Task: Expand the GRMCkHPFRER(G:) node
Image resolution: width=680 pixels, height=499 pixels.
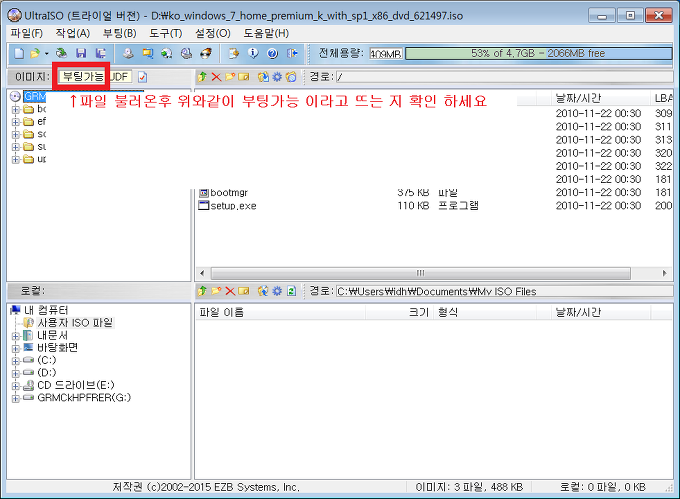Action: (16, 398)
